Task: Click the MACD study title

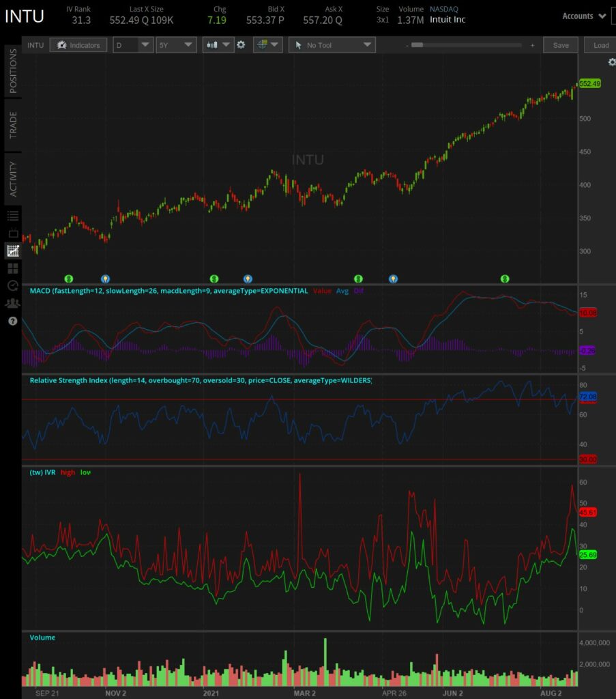Action: pos(168,291)
